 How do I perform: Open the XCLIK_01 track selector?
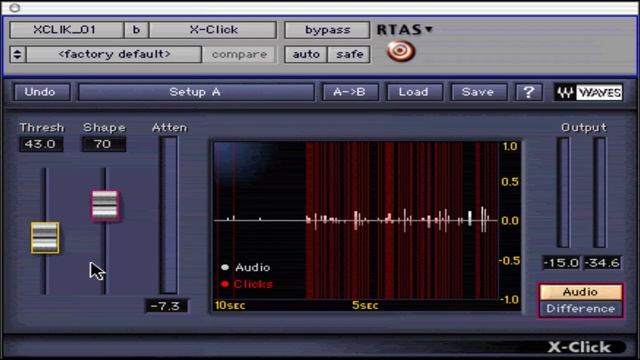[x=67, y=30]
